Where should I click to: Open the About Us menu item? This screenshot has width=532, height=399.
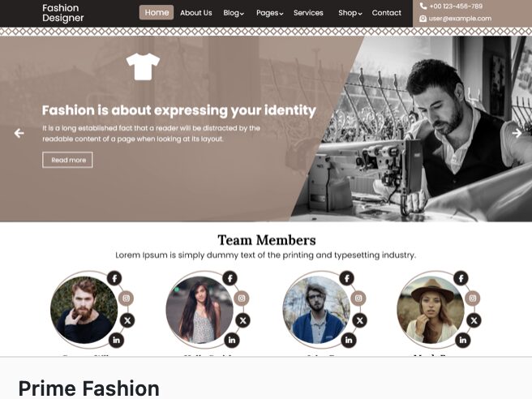click(x=196, y=13)
